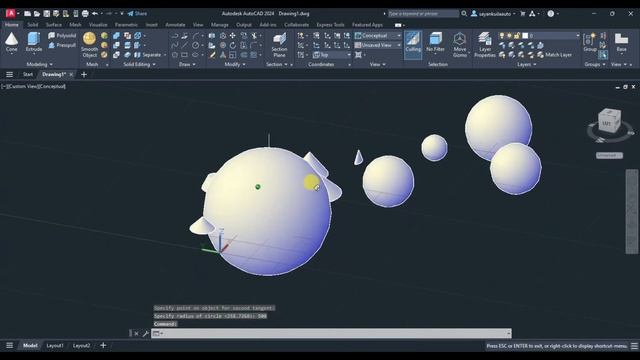Print the drawing with Plot icon
640x360 pixels.
[x=85, y=13]
